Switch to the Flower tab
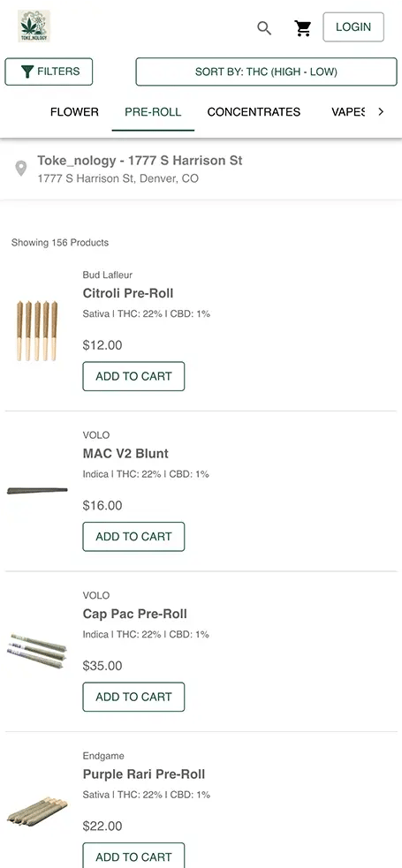This screenshot has height=868, width=402. 74,112
